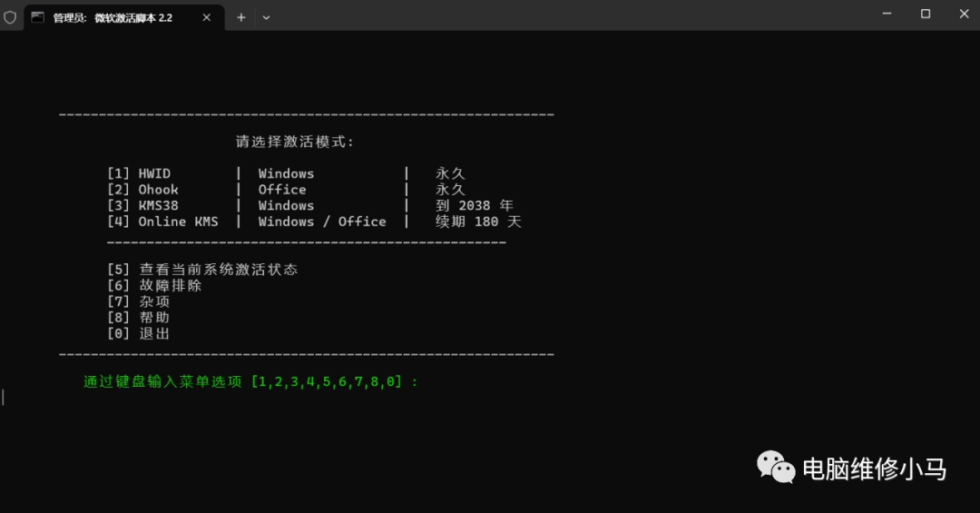Viewport: 980px width, 513px height.
Task: Click the [0] 退出 line
Action: tap(139, 333)
